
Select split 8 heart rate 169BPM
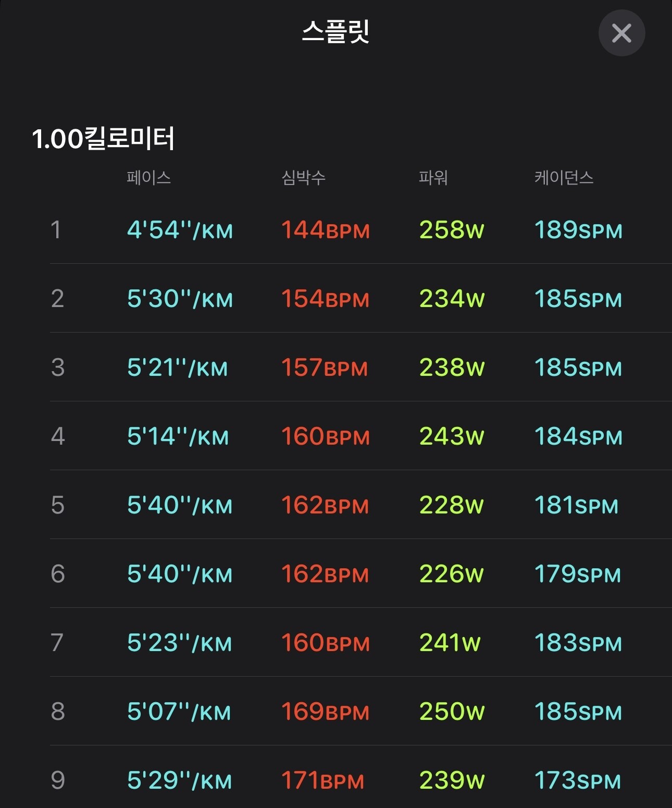tap(325, 712)
